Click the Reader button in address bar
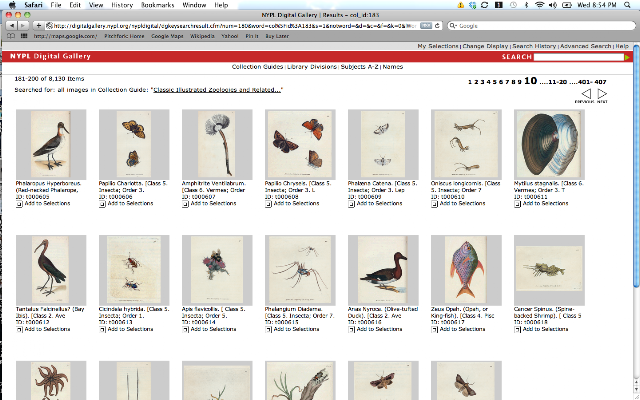This screenshot has width=640, height=400. coord(426,26)
